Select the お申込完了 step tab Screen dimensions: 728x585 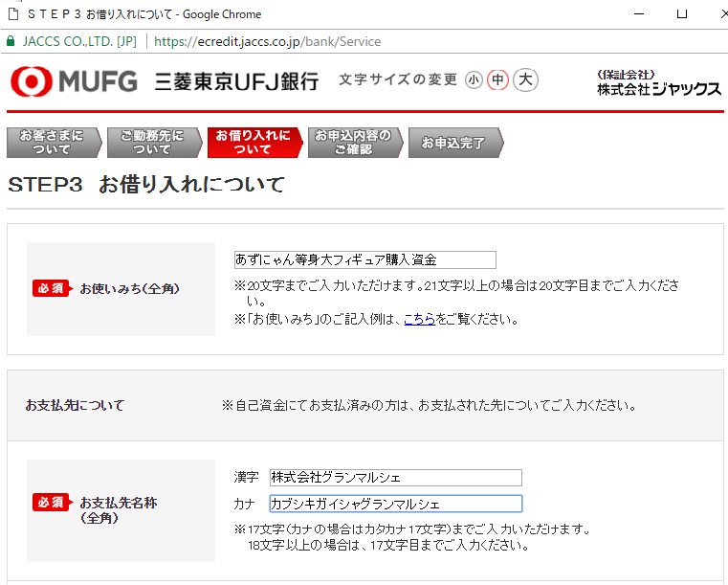(x=452, y=143)
